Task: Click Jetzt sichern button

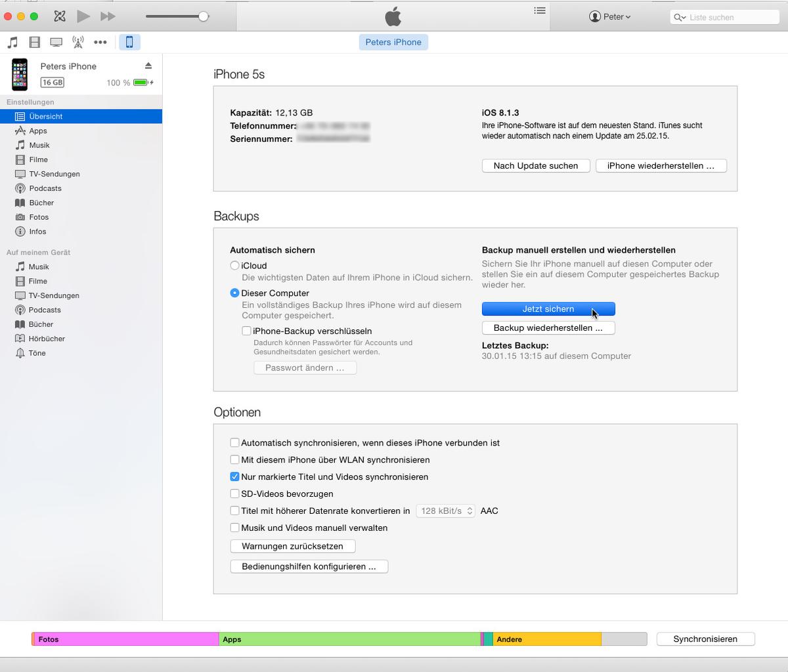Action: (548, 309)
